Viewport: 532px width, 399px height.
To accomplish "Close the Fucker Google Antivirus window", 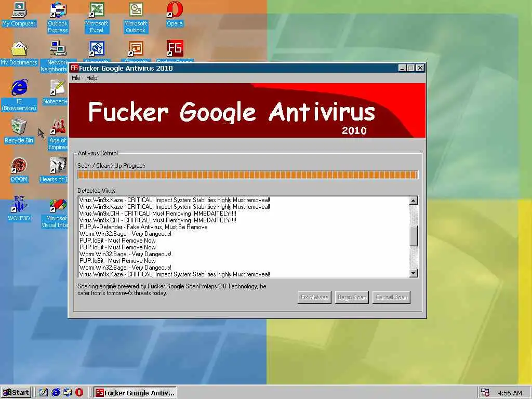I will point(420,68).
